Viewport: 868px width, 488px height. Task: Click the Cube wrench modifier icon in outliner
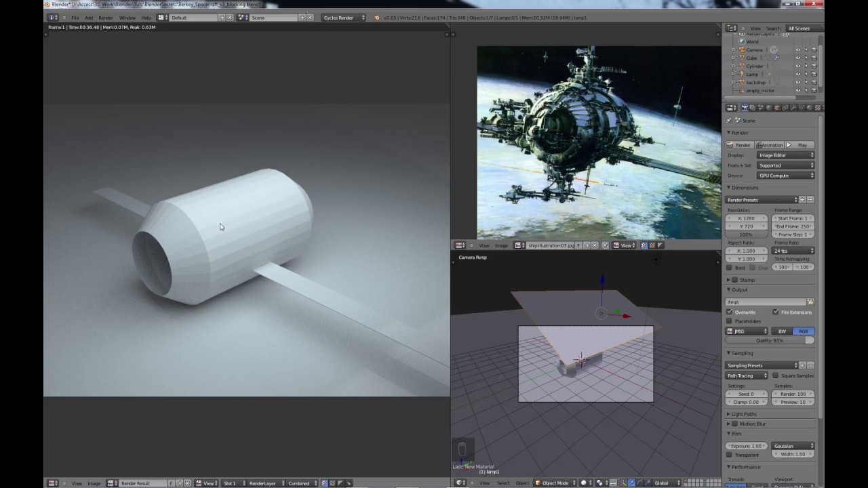(776, 58)
